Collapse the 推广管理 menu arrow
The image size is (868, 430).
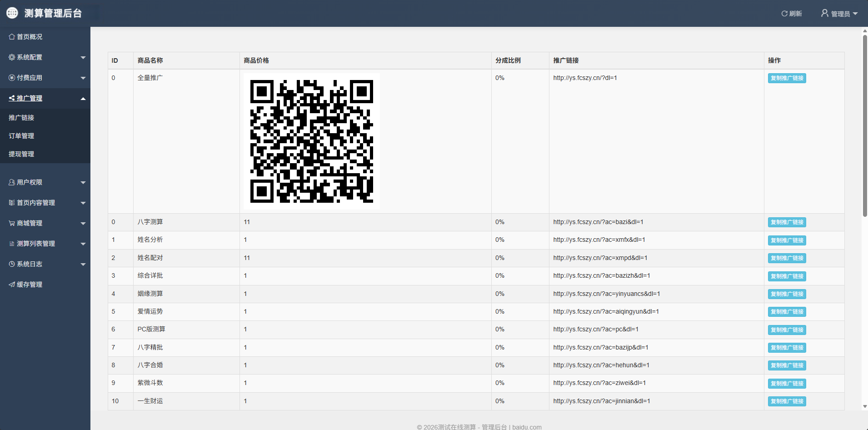click(x=83, y=99)
